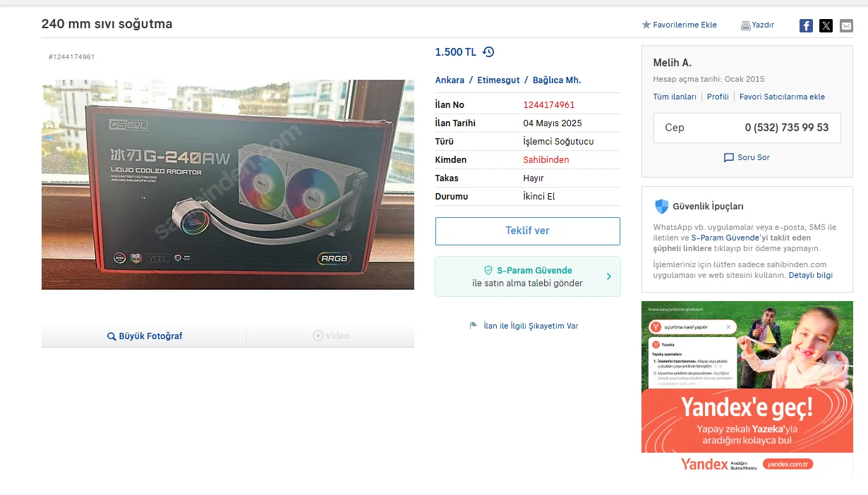Click İlan ile İlgili Şikayetim Var
Image resolution: width=868 pixels, height=495 pixels.
[x=531, y=326]
